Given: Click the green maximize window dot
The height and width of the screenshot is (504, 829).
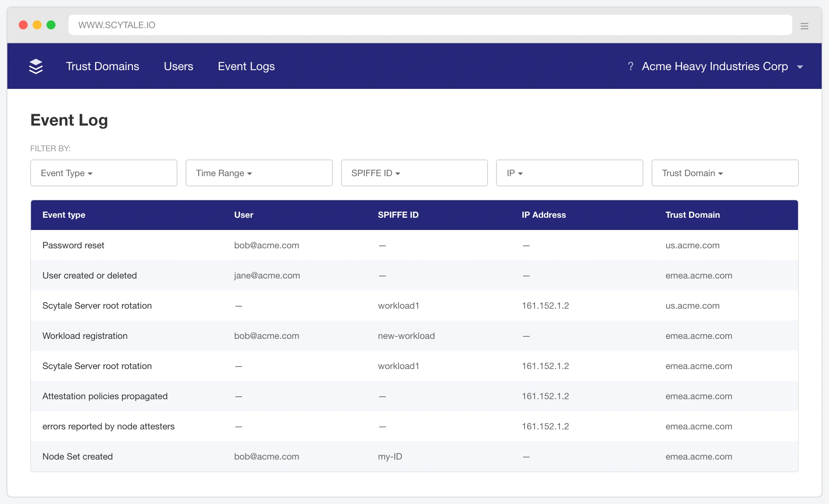Looking at the screenshot, I should pos(51,25).
